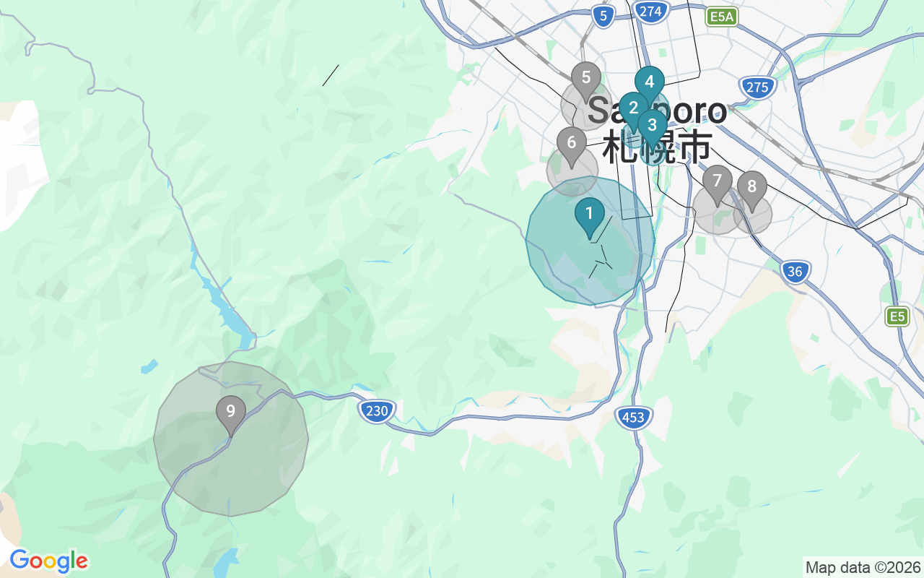Click the route 274 road shield
This screenshot has height=578, width=924.
(650, 11)
